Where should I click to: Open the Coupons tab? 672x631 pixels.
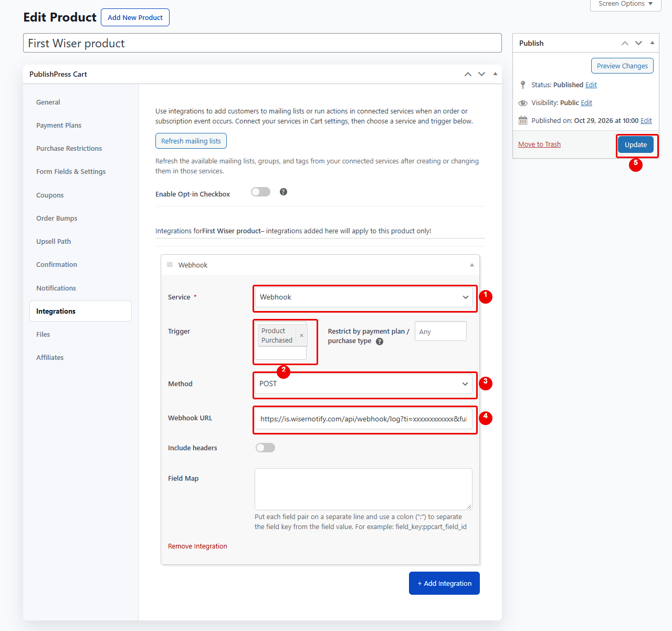pos(50,195)
